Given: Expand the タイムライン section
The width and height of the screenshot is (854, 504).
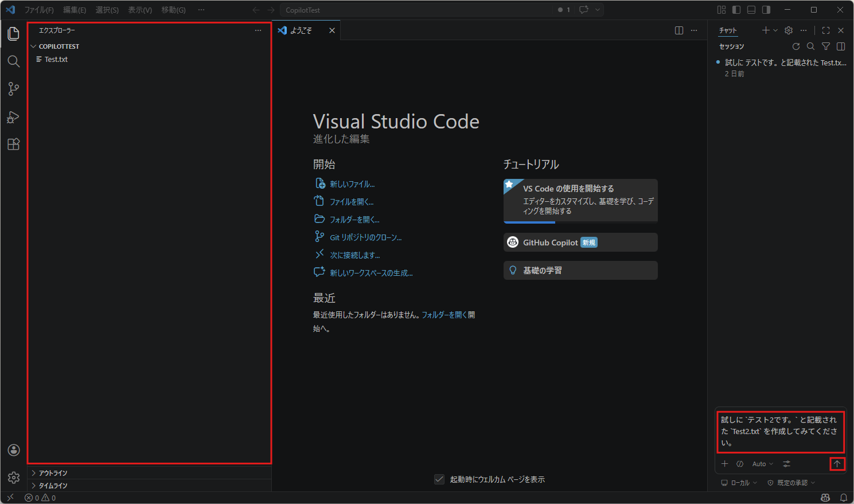Looking at the screenshot, I should 53,486.
